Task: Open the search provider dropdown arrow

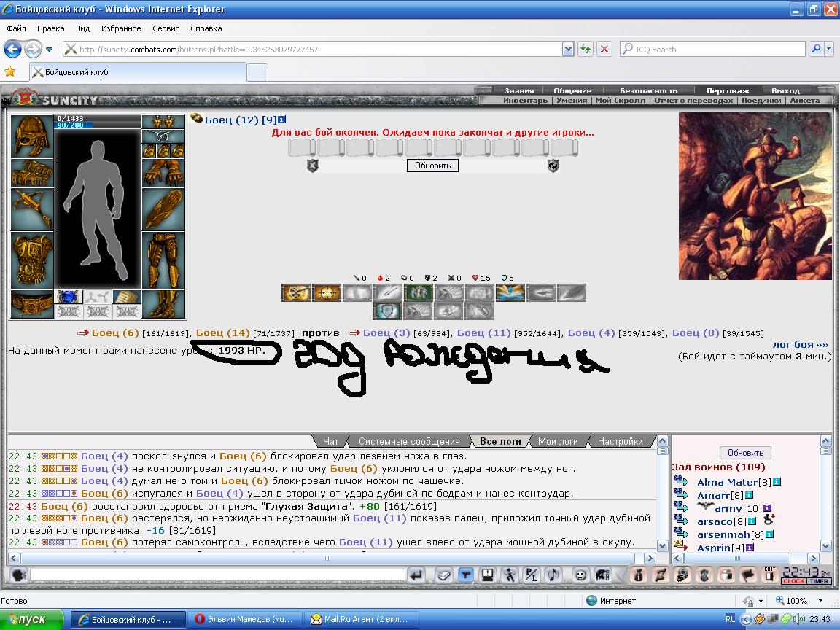Action: 829,50
